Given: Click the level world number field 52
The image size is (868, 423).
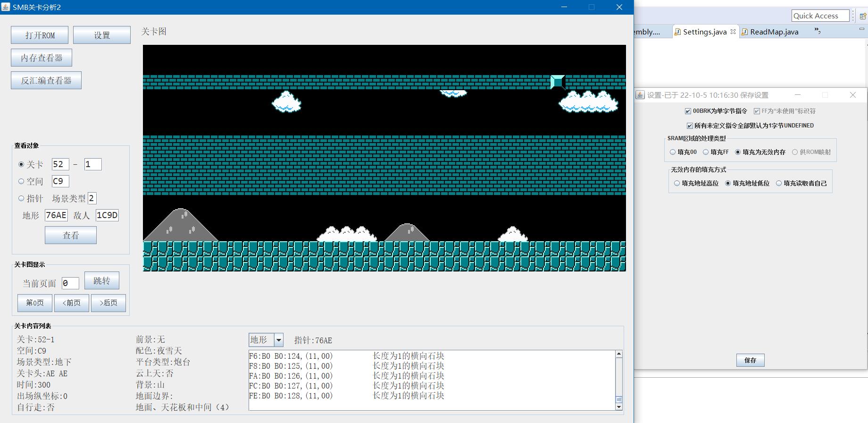Looking at the screenshot, I should [60, 164].
